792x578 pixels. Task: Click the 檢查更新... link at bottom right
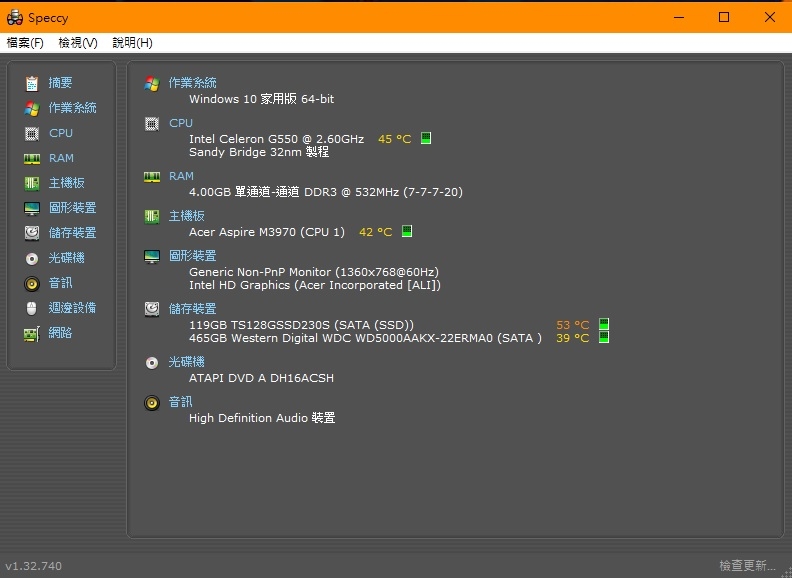tap(747, 565)
